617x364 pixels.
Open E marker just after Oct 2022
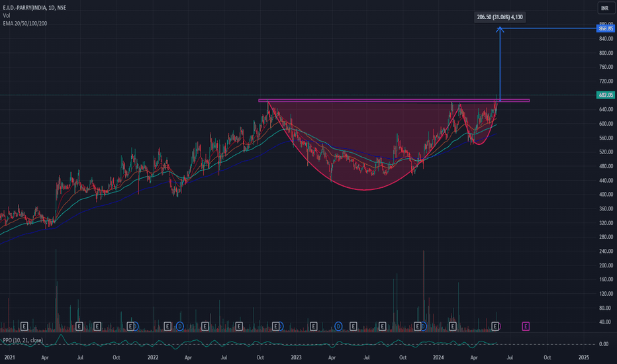pyautogui.click(x=276, y=326)
